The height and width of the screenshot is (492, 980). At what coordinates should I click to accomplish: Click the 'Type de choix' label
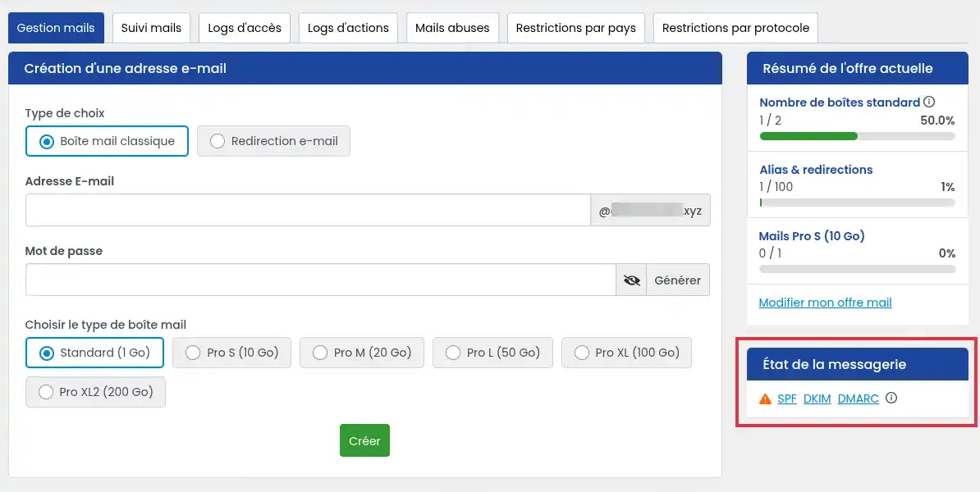tap(65, 114)
